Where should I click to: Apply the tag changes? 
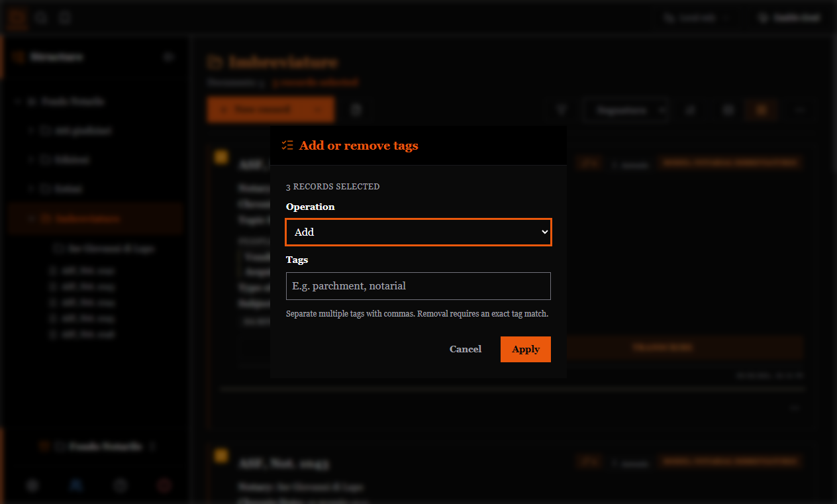coord(526,349)
